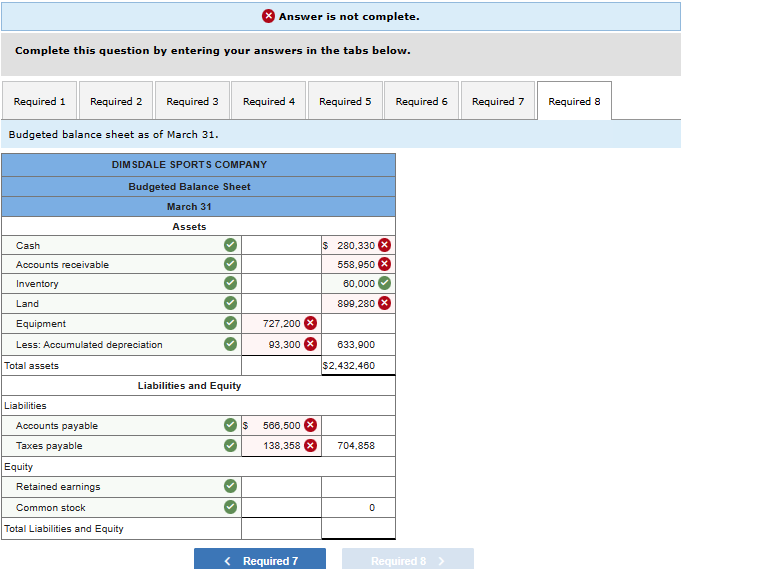Click the 'Liabilities and Equity' section heading

[x=189, y=385]
